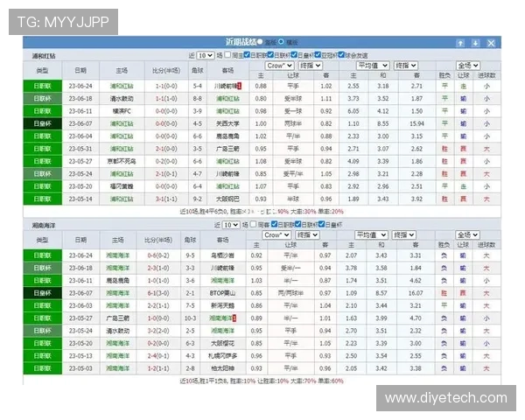Uncheck 日职联 checkbox in 浦和红钻 section
This screenshot has width=525, height=420.
(x=247, y=54)
